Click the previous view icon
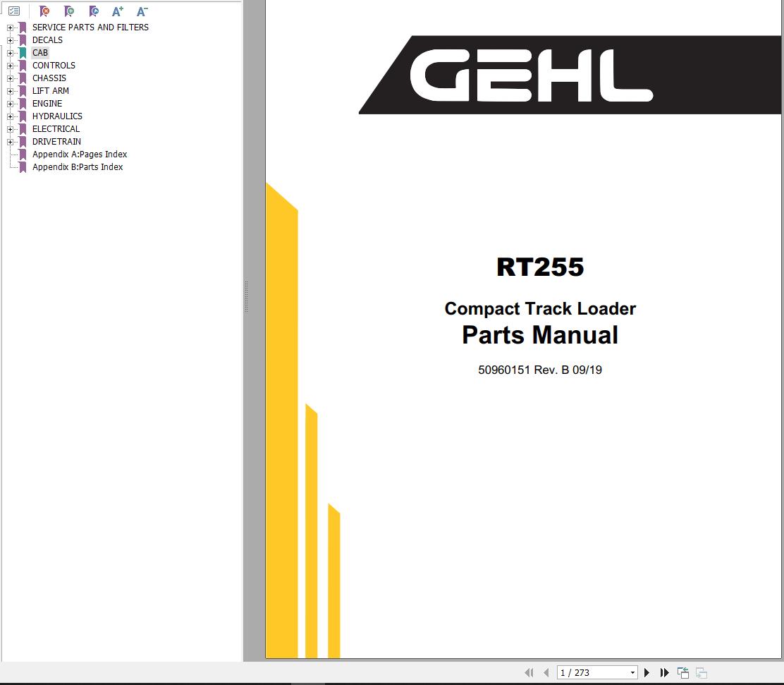Viewport: 784px width, 685px height. (683, 672)
